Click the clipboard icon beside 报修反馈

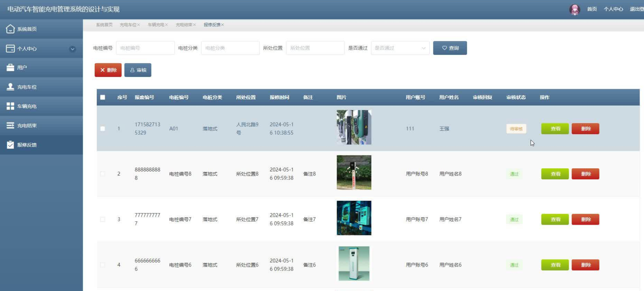10,145
